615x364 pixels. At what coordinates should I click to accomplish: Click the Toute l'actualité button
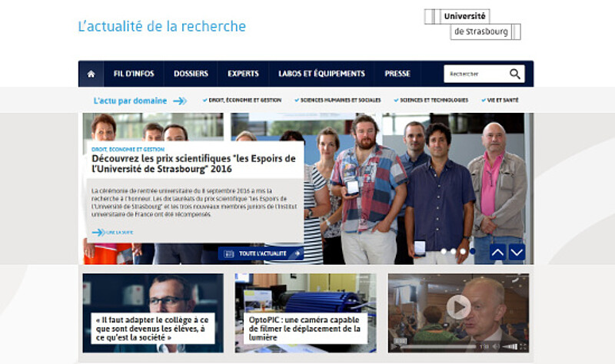tap(261, 253)
